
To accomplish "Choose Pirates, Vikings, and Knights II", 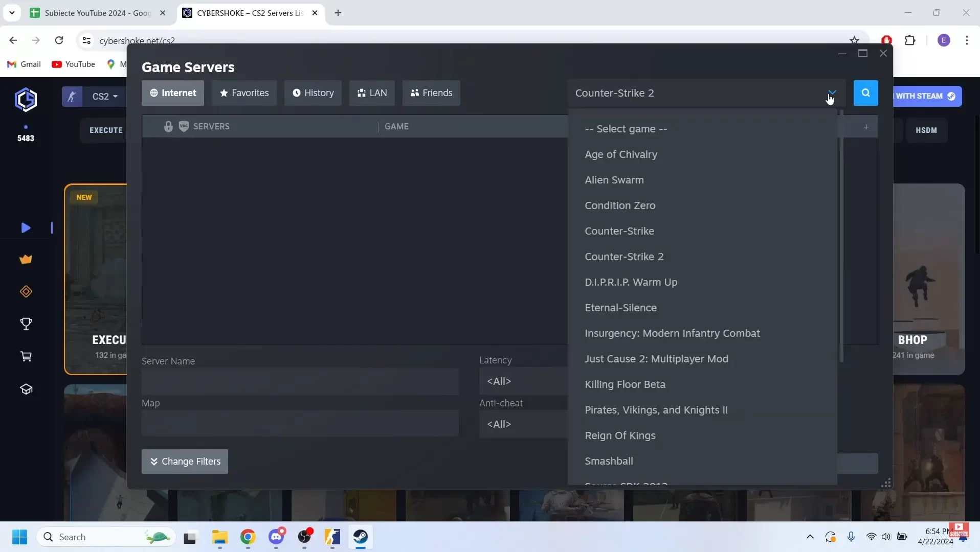I will [x=702, y=410].
